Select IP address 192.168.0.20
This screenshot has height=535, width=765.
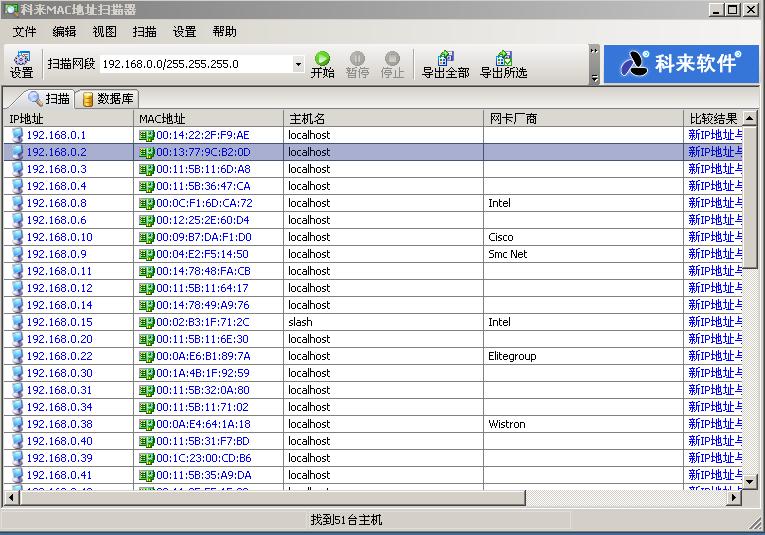click(x=59, y=339)
